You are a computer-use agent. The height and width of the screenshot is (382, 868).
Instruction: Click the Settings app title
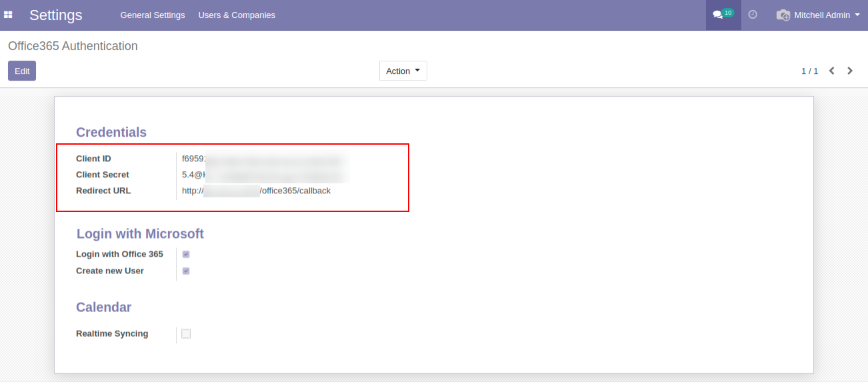(56, 15)
